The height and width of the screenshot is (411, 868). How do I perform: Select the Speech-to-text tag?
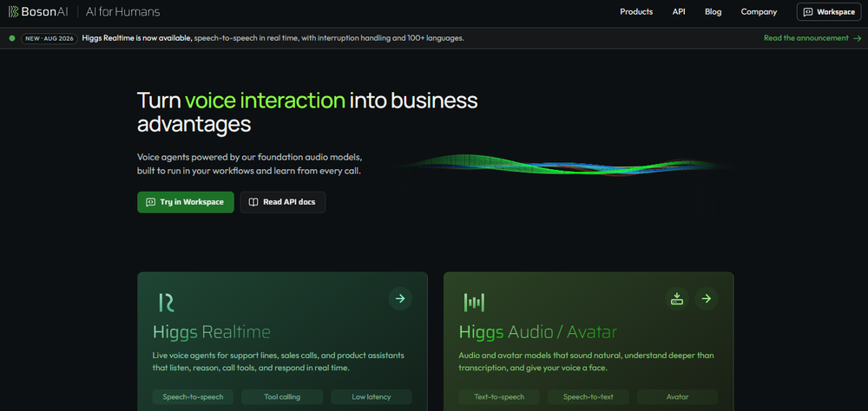589,396
